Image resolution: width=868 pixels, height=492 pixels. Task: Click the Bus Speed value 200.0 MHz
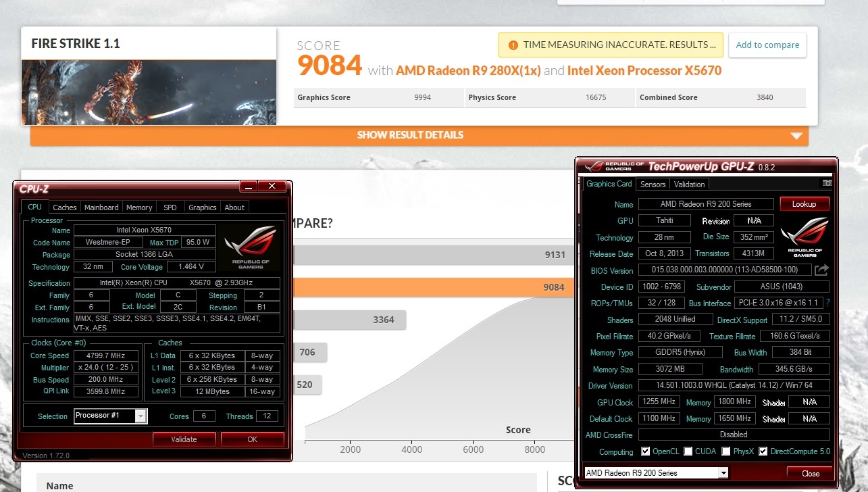click(x=107, y=380)
